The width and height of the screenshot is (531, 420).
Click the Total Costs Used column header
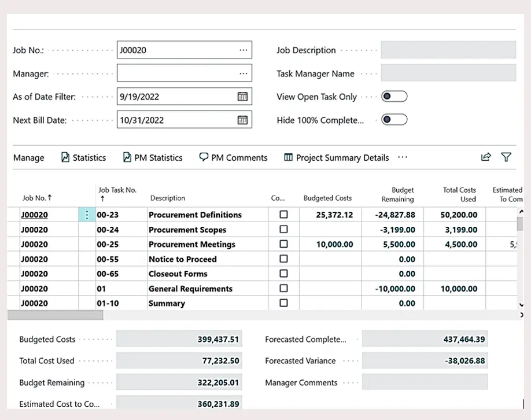(459, 194)
